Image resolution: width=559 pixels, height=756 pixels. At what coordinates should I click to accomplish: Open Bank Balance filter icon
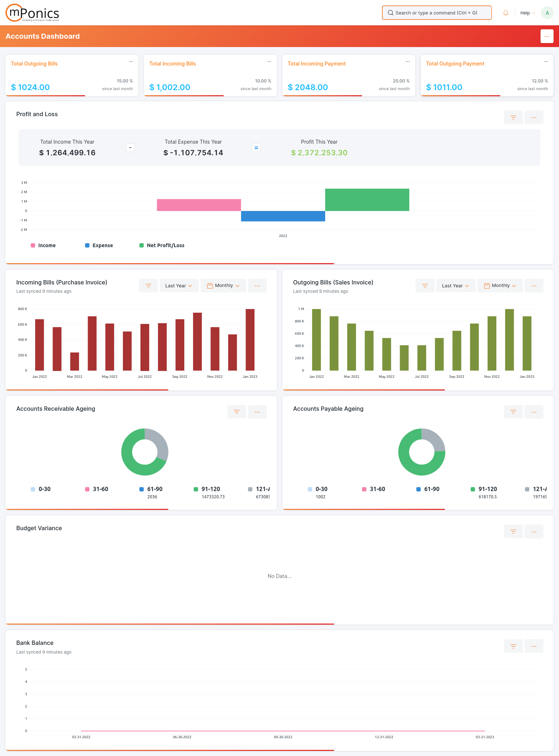[513, 646]
